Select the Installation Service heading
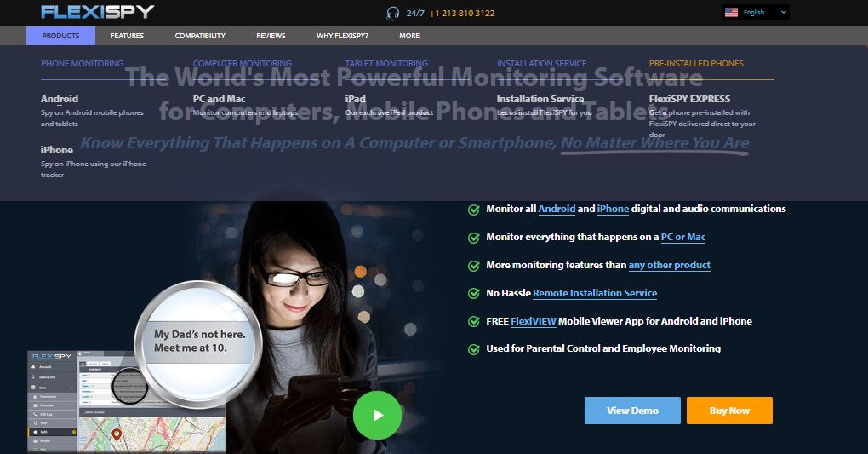 [541, 63]
